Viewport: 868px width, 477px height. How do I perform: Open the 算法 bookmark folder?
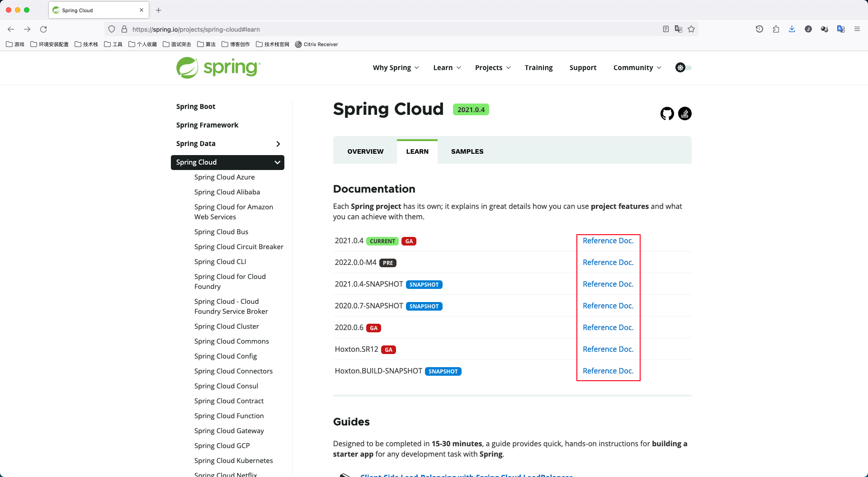pyautogui.click(x=207, y=44)
